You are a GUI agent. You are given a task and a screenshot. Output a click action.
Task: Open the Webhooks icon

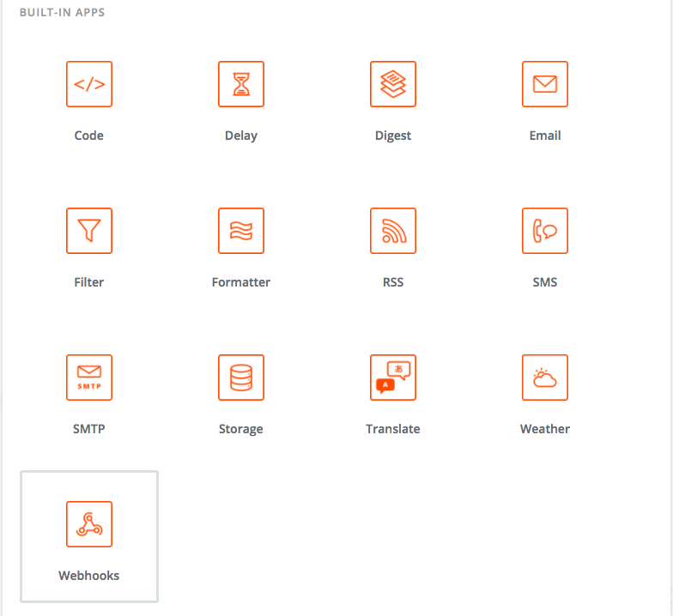(89, 524)
